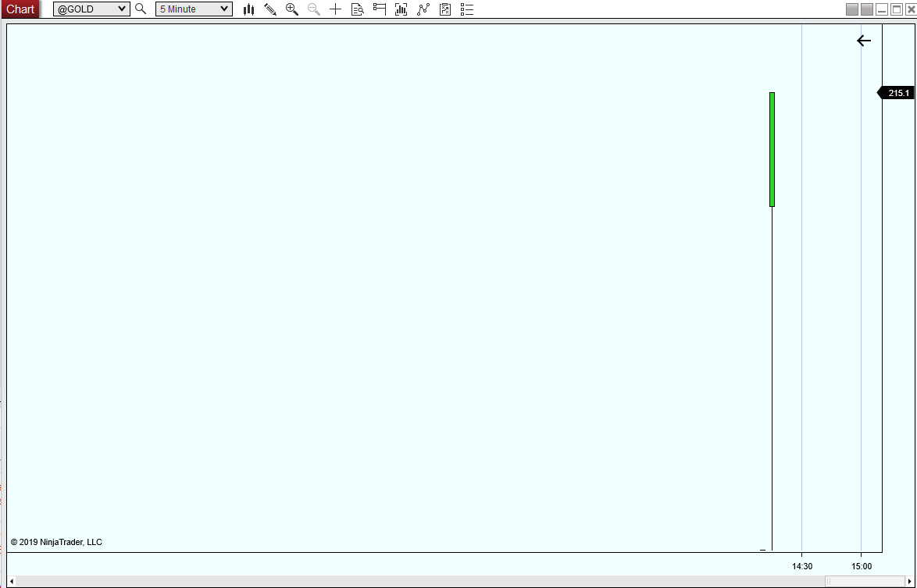917x588 pixels.
Task: Click the horizontal scrollbar left arrow
Action: pyautogui.click(x=11, y=581)
